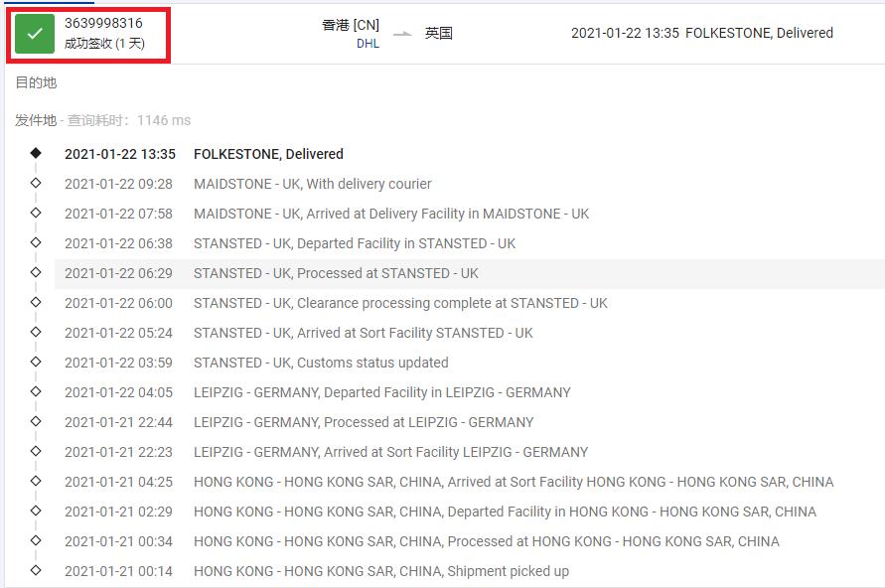Click the 香港 [CN] origin label

click(x=351, y=25)
